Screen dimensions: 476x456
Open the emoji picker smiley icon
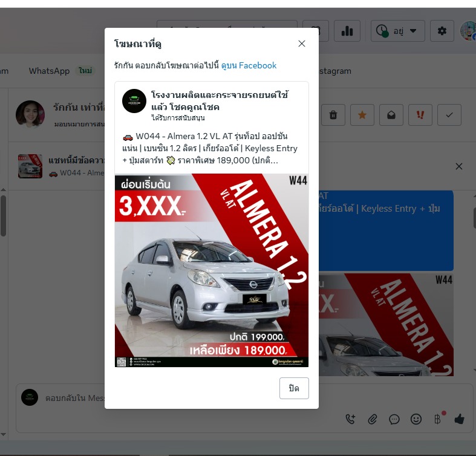pyautogui.click(x=416, y=419)
